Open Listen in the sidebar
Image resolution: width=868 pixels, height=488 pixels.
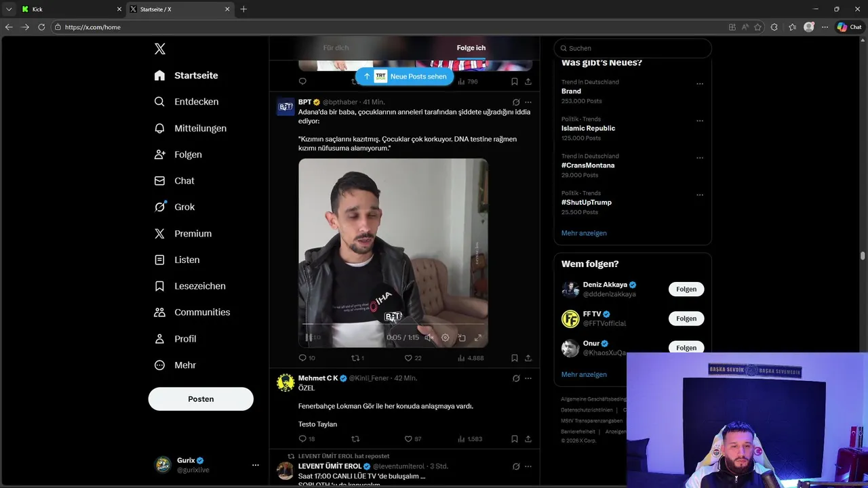coord(177,260)
